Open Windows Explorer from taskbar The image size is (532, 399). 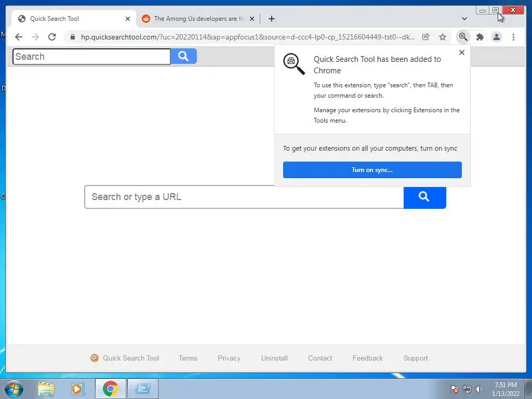click(46, 389)
